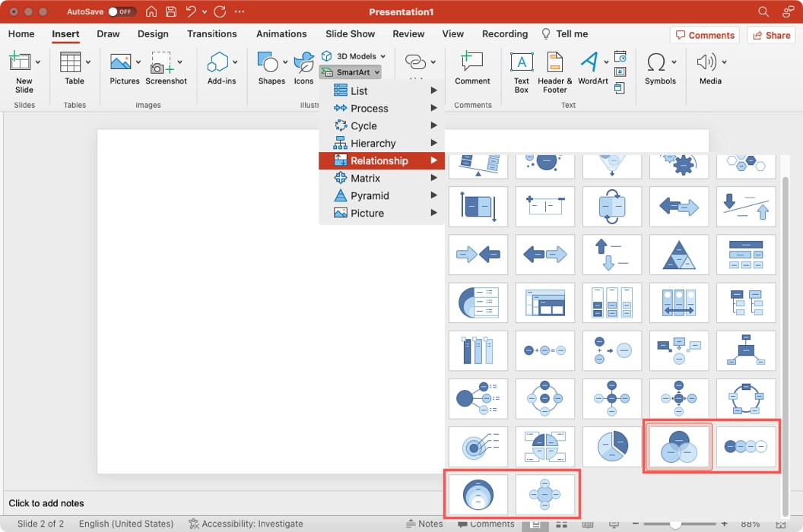This screenshot has height=532, width=803.
Task: Show the Notes pane from the status bar
Action: click(x=424, y=524)
